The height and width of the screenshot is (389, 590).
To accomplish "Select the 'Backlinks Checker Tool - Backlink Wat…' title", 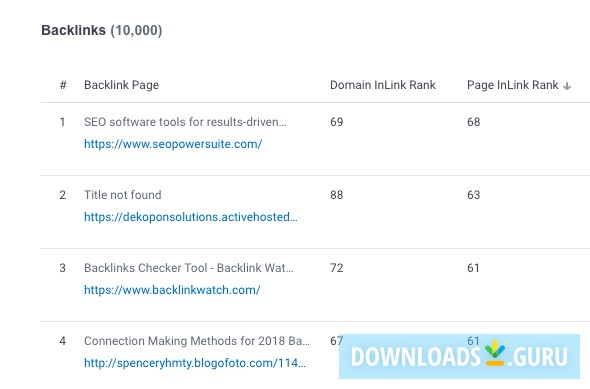I will (x=189, y=268).
